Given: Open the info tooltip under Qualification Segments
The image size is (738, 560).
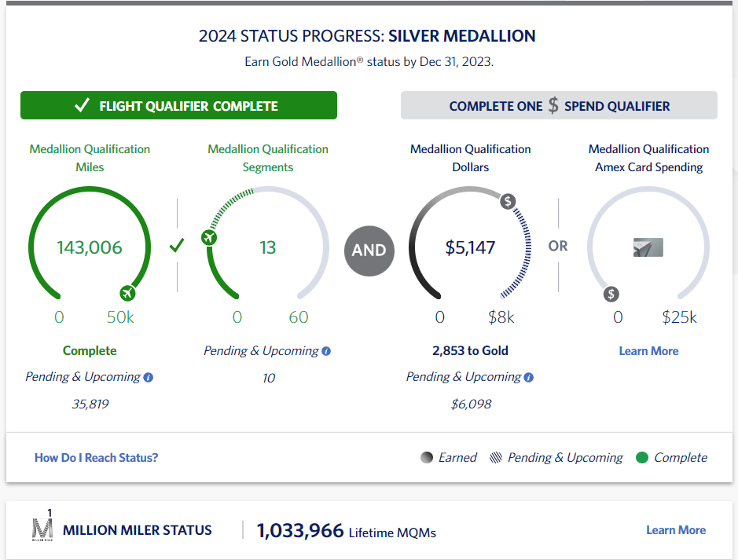Looking at the screenshot, I should click(x=325, y=351).
